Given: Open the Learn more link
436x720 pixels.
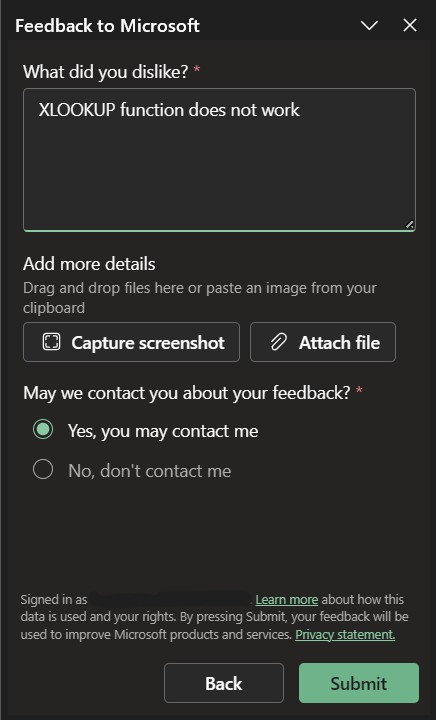Looking at the screenshot, I should [287, 600].
